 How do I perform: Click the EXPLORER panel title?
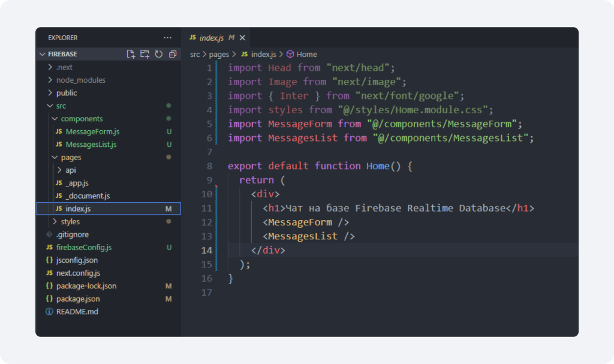click(62, 38)
